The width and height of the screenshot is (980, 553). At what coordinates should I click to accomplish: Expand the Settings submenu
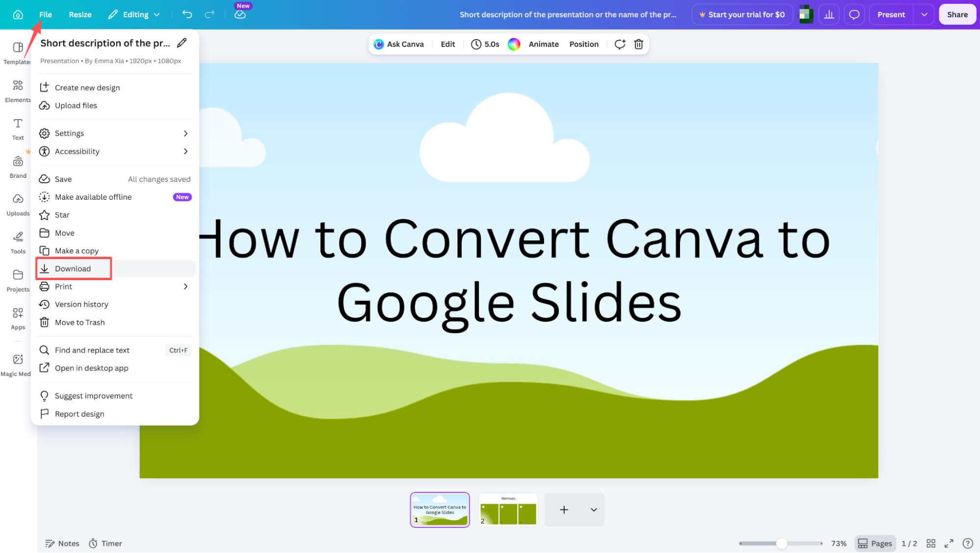click(x=116, y=133)
